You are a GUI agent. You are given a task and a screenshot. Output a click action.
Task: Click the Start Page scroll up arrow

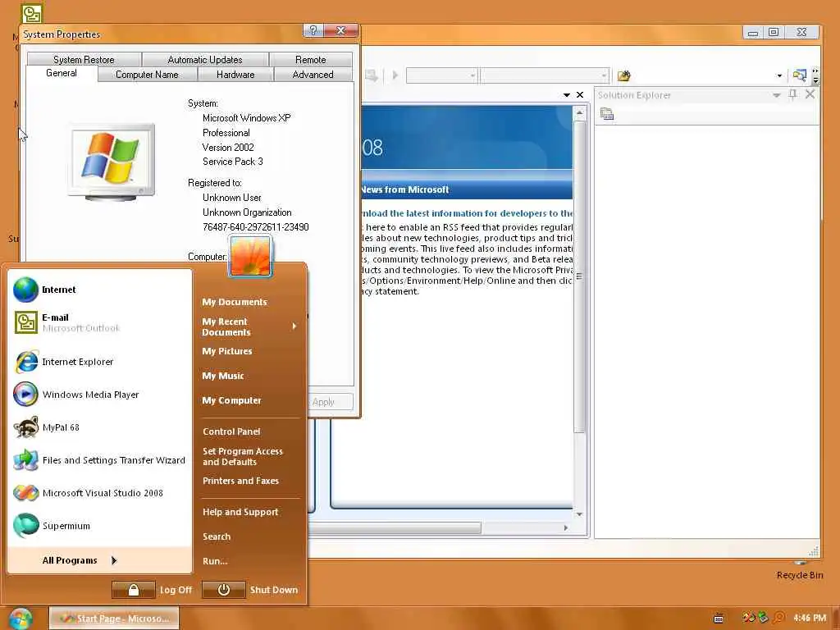point(579,113)
